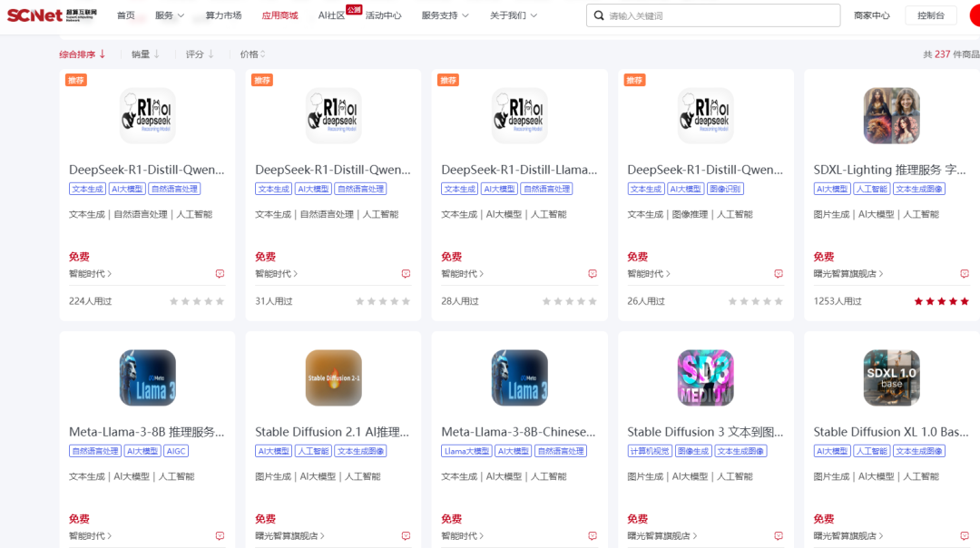Open the DeepSeek-R1-Distill-Llama title
The image size is (980, 548).
pos(519,170)
